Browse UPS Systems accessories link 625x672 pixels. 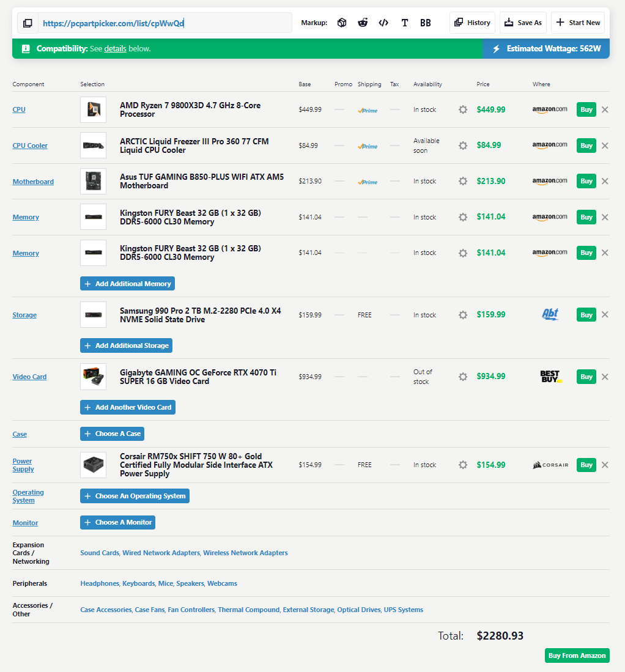pos(404,610)
